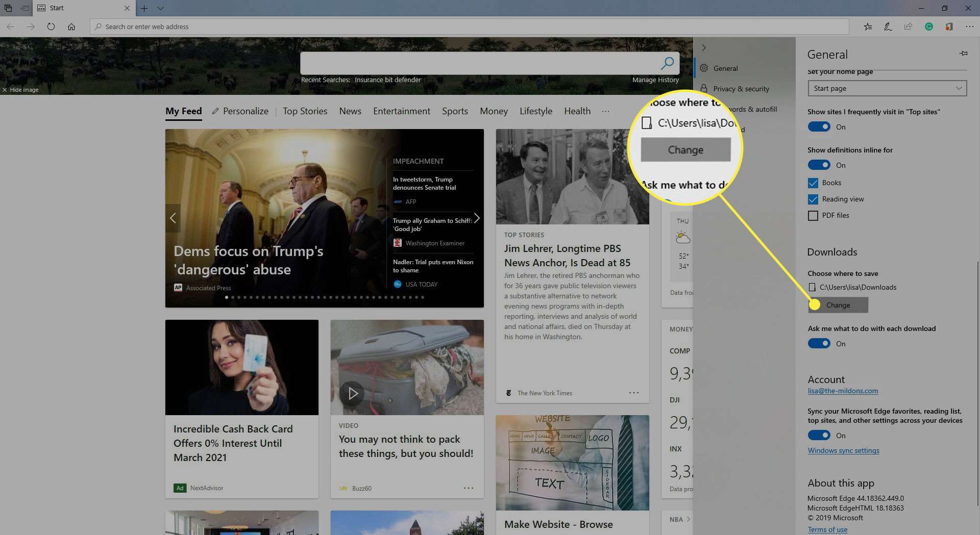Open tab preview chevron dropdown
The image size is (980, 535).
click(x=161, y=8)
